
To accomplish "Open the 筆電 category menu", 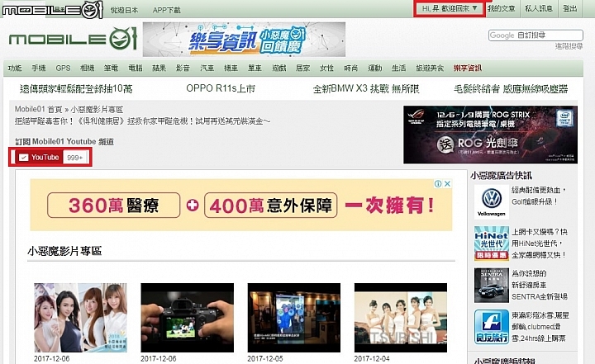I will pos(112,69).
